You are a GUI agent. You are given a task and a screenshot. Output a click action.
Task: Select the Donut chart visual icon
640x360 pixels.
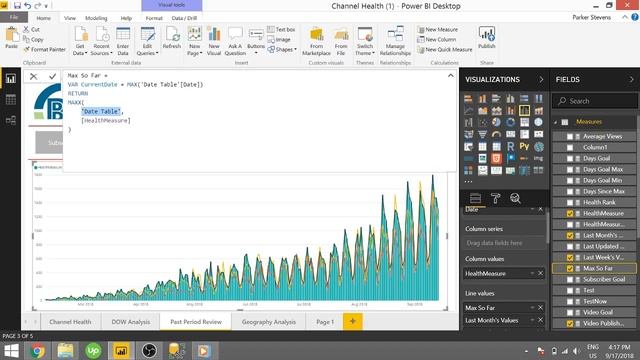510,122
